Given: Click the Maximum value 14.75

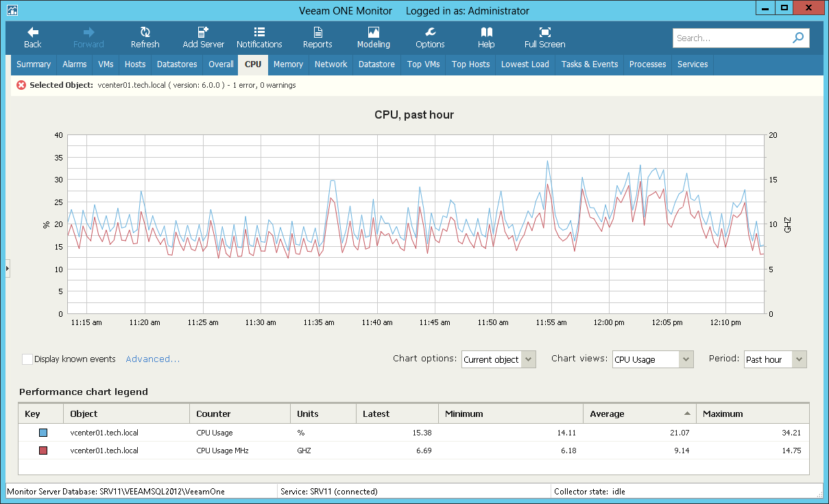Looking at the screenshot, I should click(x=791, y=451).
